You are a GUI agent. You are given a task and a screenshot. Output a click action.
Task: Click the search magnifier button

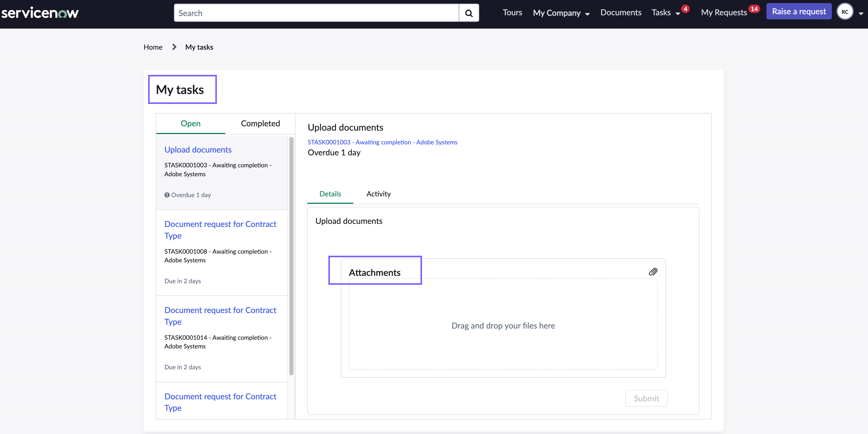469,13
